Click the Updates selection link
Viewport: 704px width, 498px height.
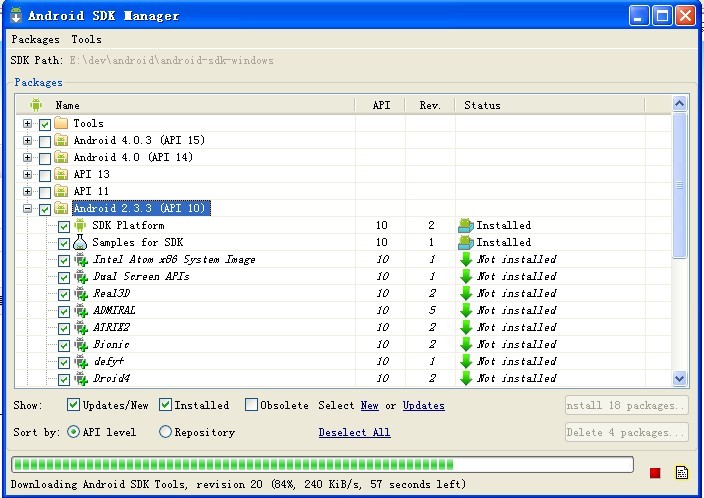(x=423, y=405)
